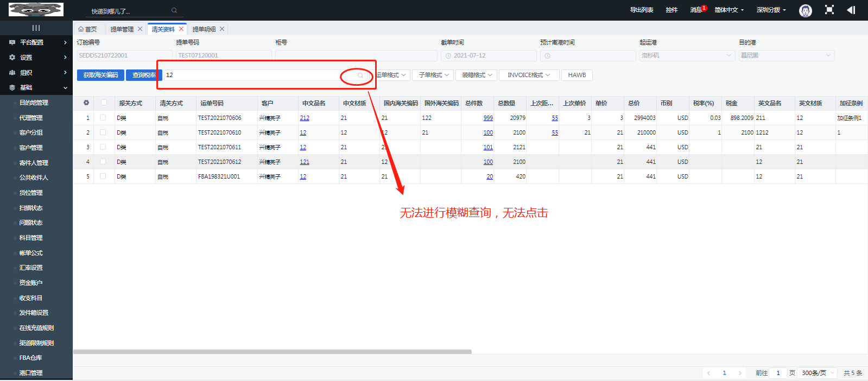
Task: Click the horizontal scrollbar below the table
Action: [x=272, y=352]
